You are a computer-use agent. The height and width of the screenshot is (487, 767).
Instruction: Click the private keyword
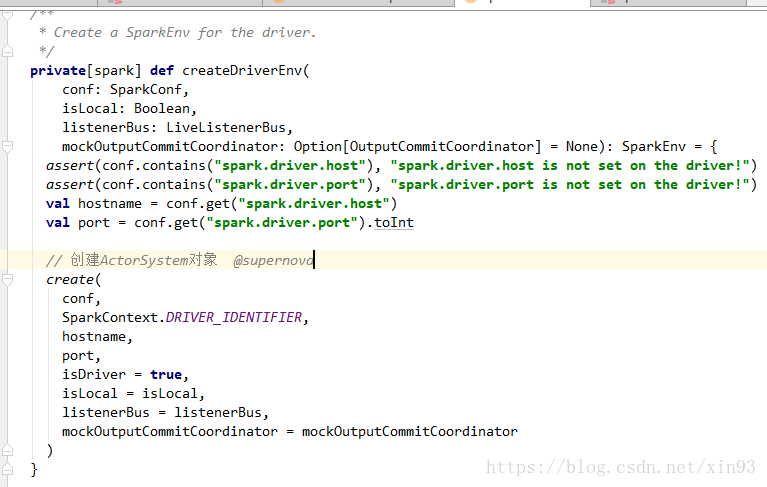pos(58,70)
